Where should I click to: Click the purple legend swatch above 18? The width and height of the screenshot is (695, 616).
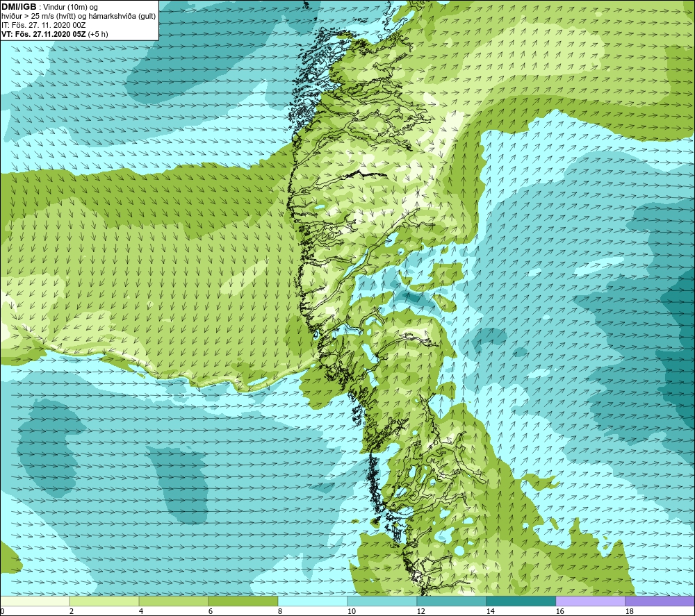click(660, 601)
